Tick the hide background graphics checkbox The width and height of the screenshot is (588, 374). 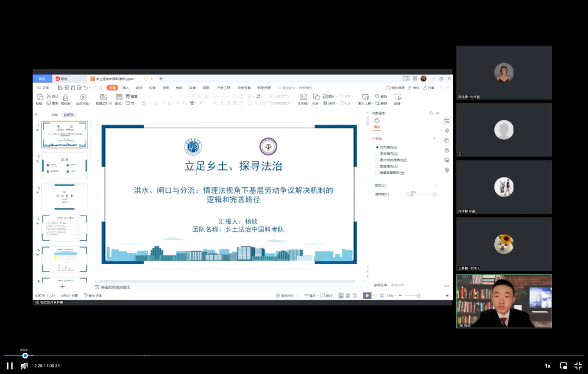click(377, 173)
